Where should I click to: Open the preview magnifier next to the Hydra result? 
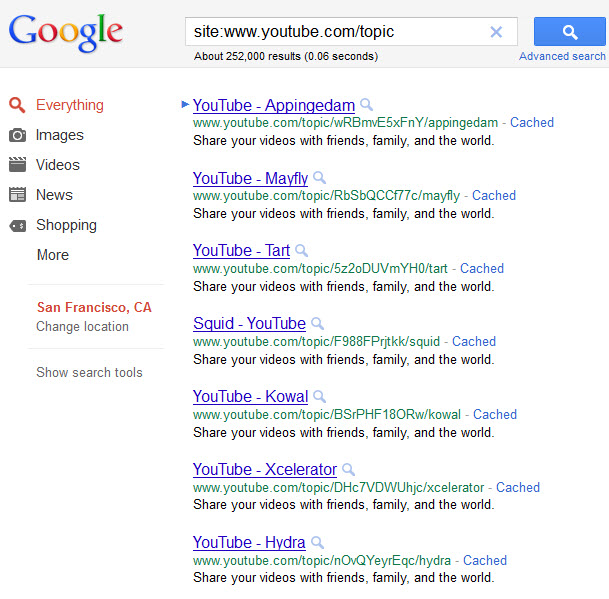click(317, 542)
